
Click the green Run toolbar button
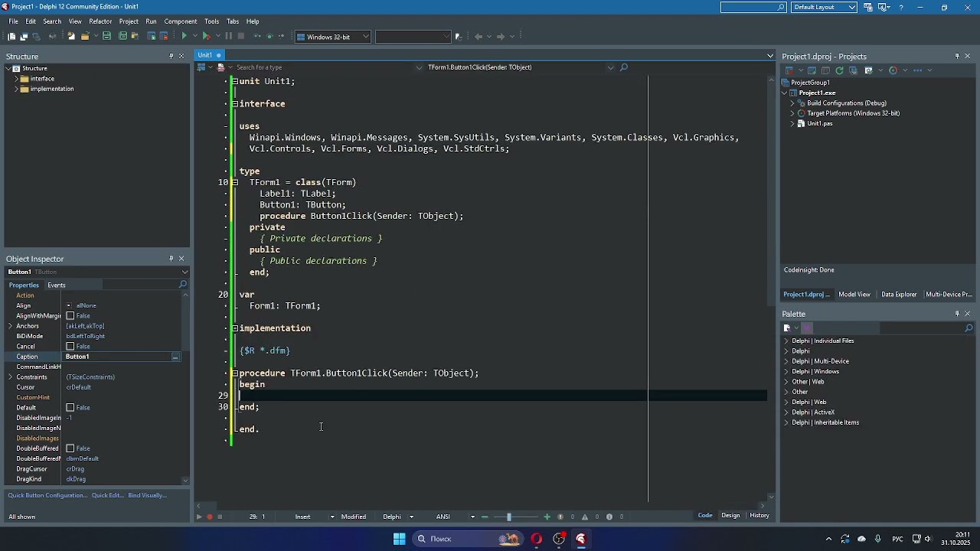[184, 36]
